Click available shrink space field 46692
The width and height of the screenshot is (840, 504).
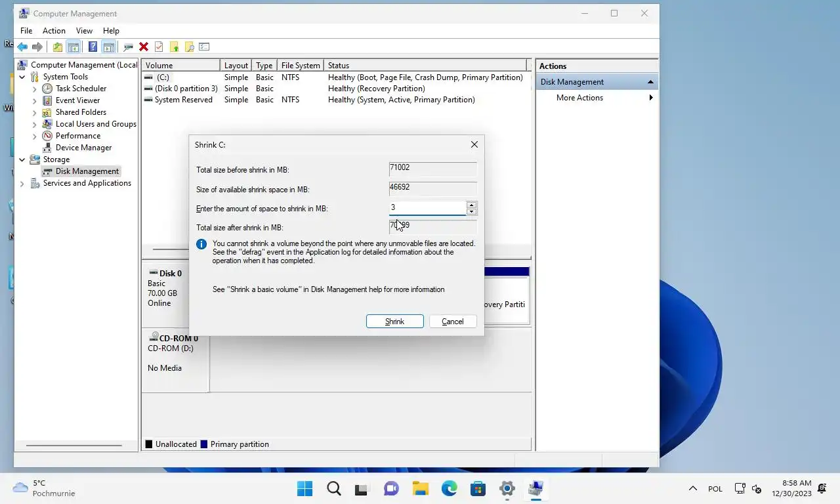point(432,188)
